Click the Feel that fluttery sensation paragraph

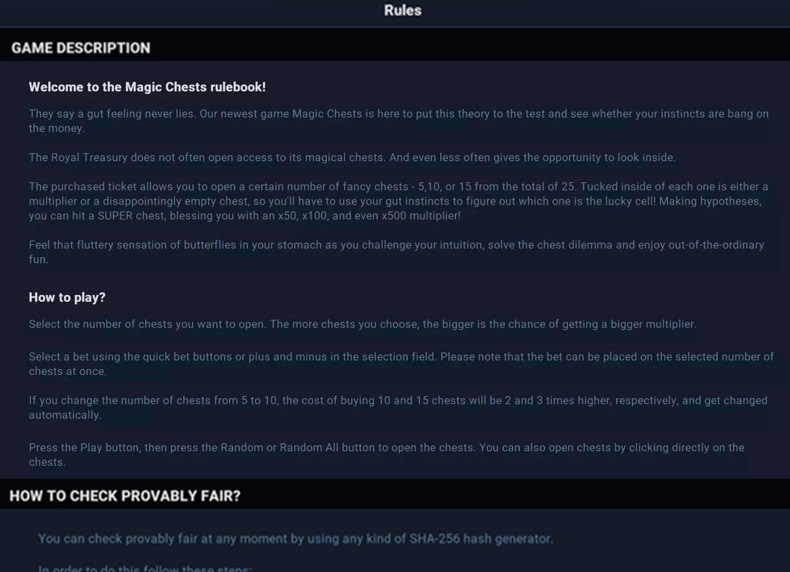coord(397,252)
